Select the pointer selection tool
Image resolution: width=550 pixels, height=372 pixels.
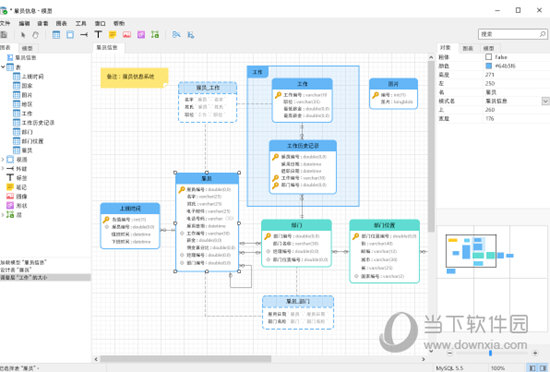tap(23, 35)
